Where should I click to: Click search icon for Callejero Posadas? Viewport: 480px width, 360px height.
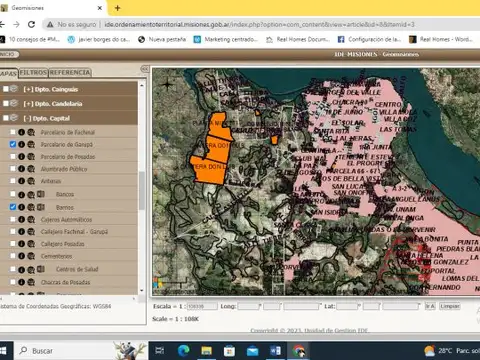pos(31,244)
